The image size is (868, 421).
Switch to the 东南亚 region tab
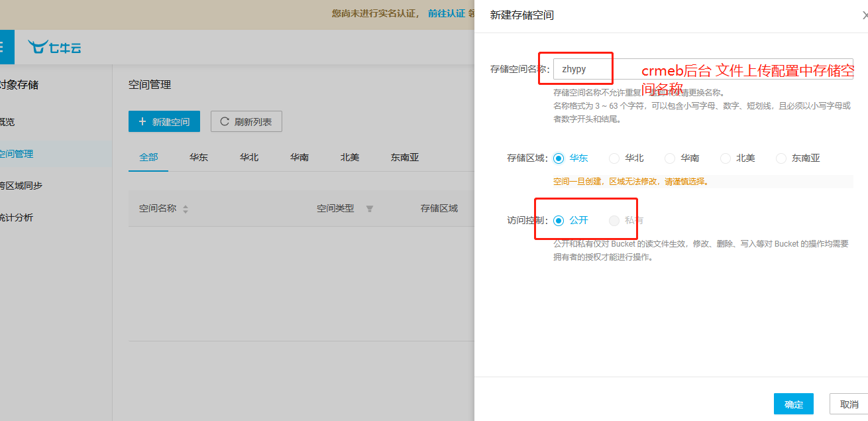pos(405,158)
